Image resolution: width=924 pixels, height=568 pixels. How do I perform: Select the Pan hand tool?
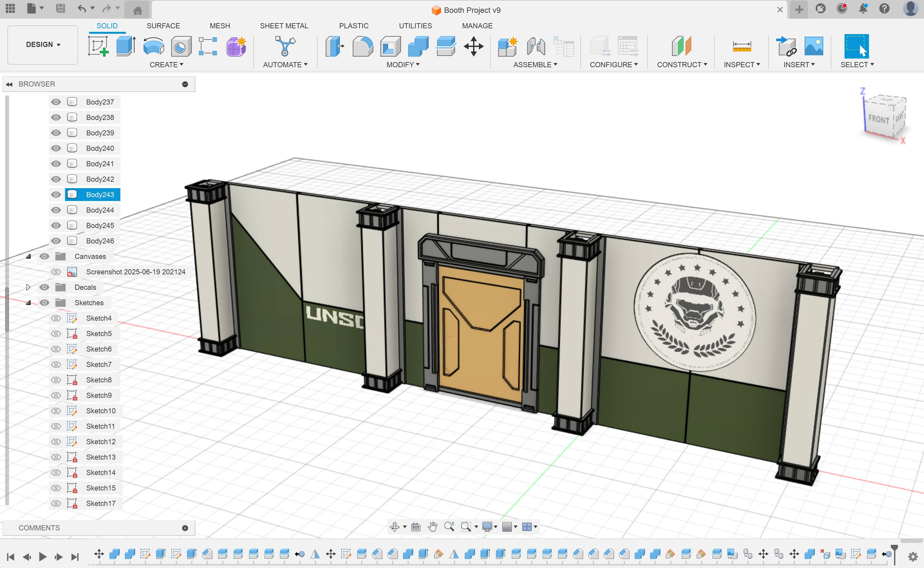tap(432, 527)
